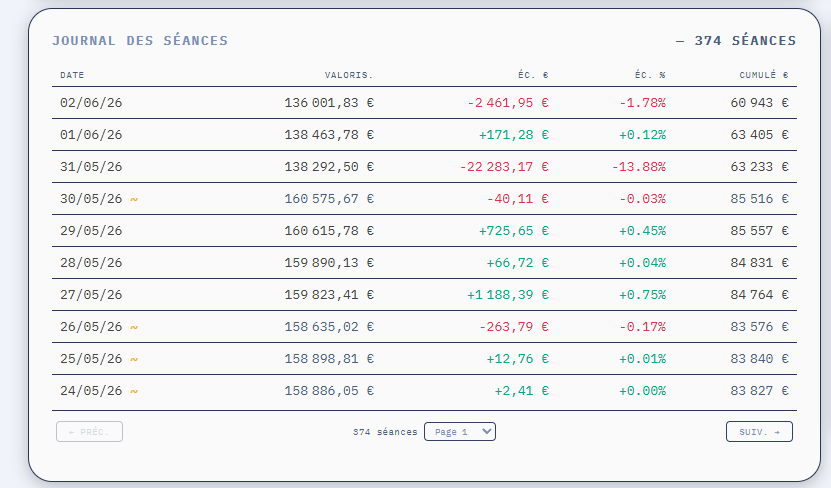This screenshot has height=488, width=831.
Task: Click the JOURNAL DES SÉANCES title
Action: (140, 41)
